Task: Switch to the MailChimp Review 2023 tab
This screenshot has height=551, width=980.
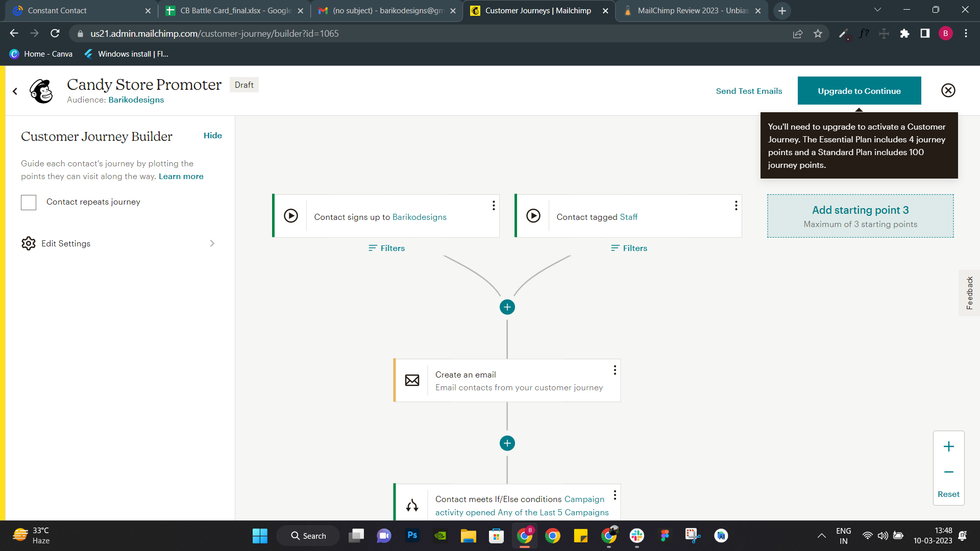Action: click(689, 10)
